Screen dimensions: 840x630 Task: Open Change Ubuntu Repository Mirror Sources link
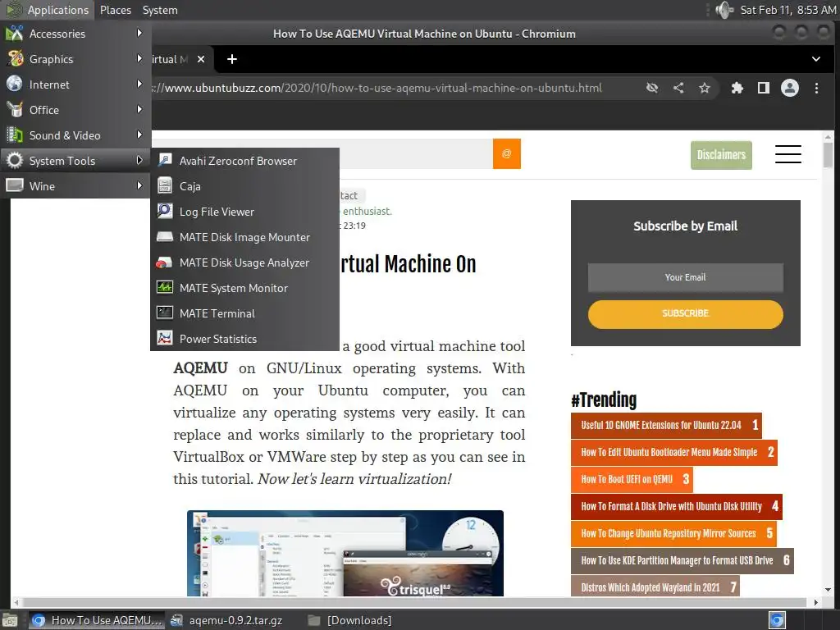click(x=673, y=533)
